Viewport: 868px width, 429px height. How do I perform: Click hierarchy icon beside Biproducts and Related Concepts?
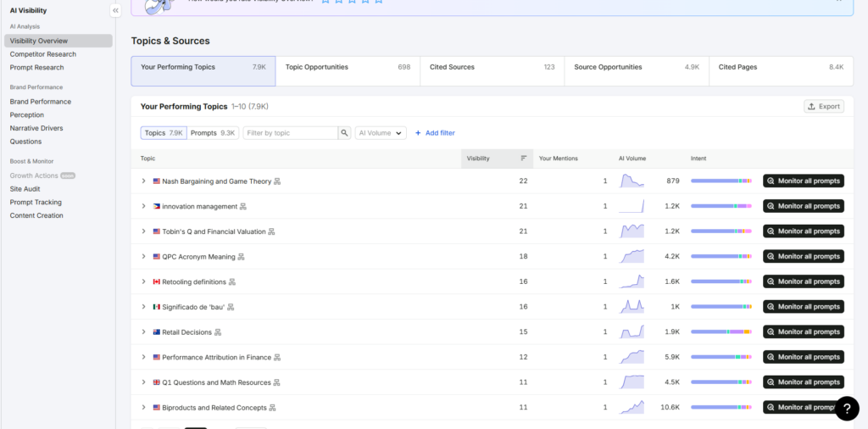[x=272, y=408]
